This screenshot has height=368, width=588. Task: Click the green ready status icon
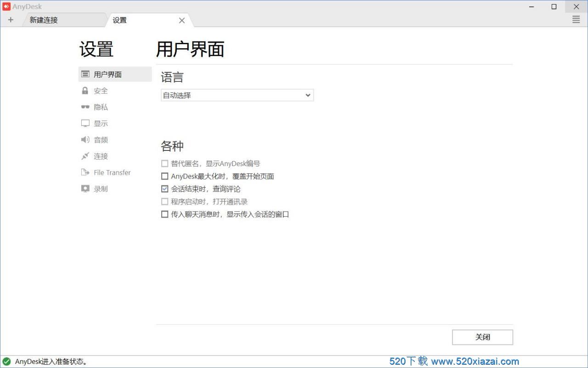pos(6,362)
